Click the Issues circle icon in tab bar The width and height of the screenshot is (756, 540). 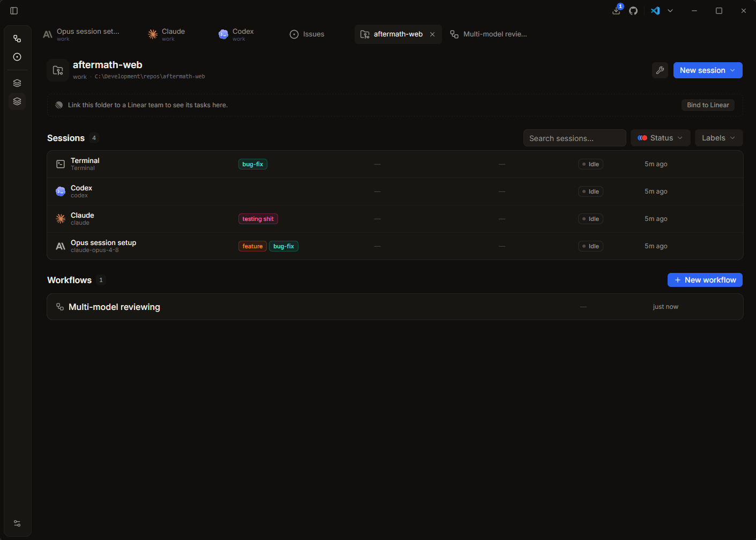point(294,34)
